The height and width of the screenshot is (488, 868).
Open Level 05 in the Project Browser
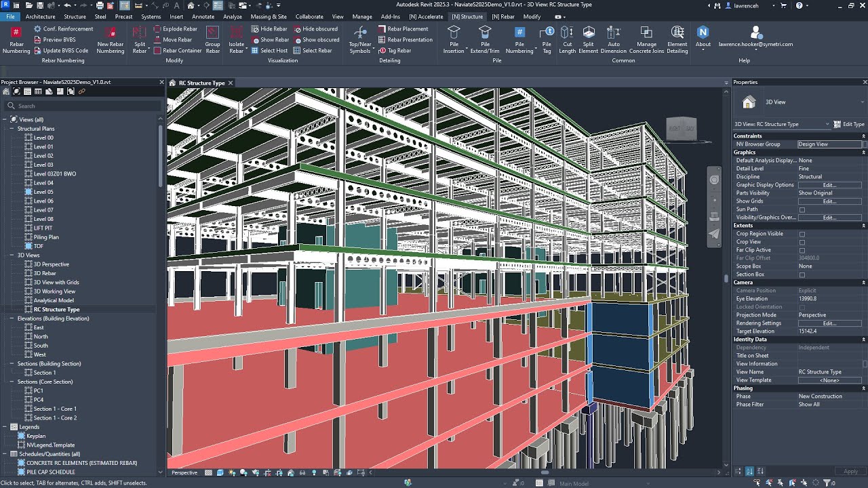pos(43,192)
